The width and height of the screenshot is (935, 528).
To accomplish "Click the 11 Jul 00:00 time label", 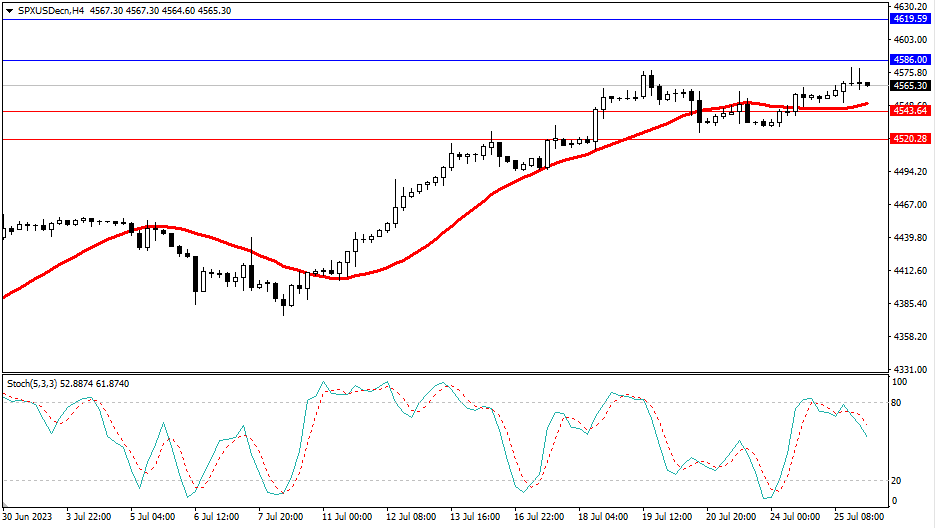I will [x=347, y=517].
